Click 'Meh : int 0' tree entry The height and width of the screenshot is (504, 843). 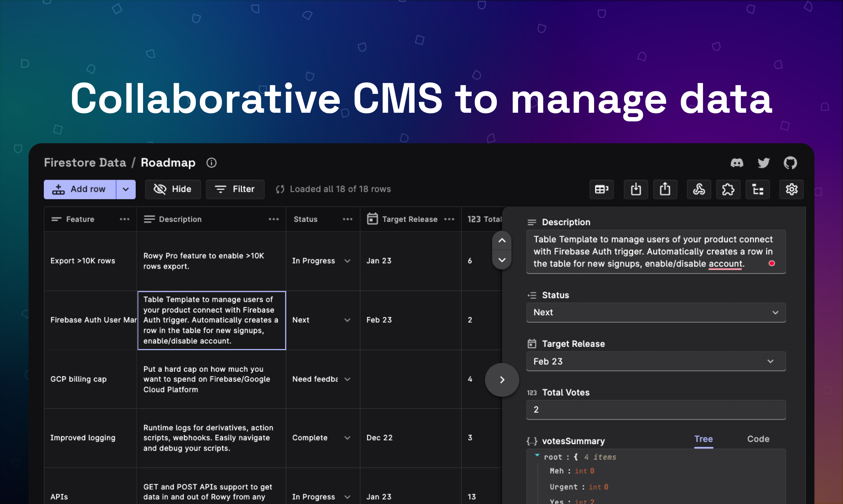572,471
